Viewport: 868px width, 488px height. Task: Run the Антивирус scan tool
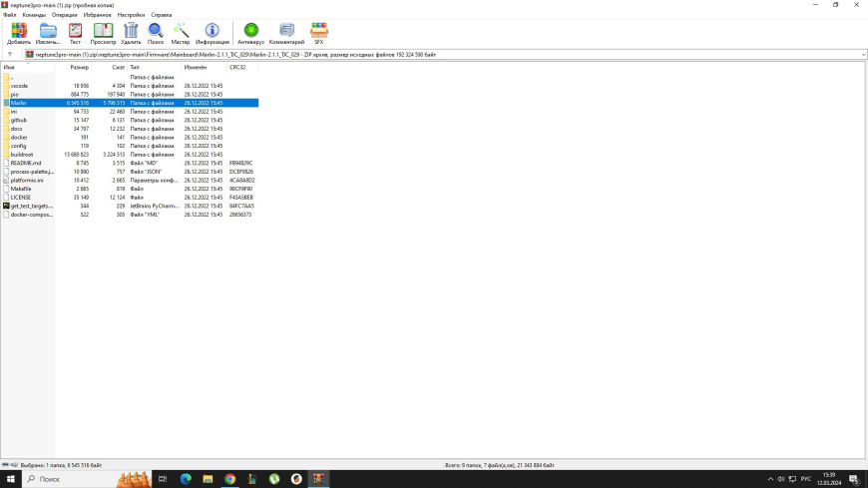(x=250, y=34)
